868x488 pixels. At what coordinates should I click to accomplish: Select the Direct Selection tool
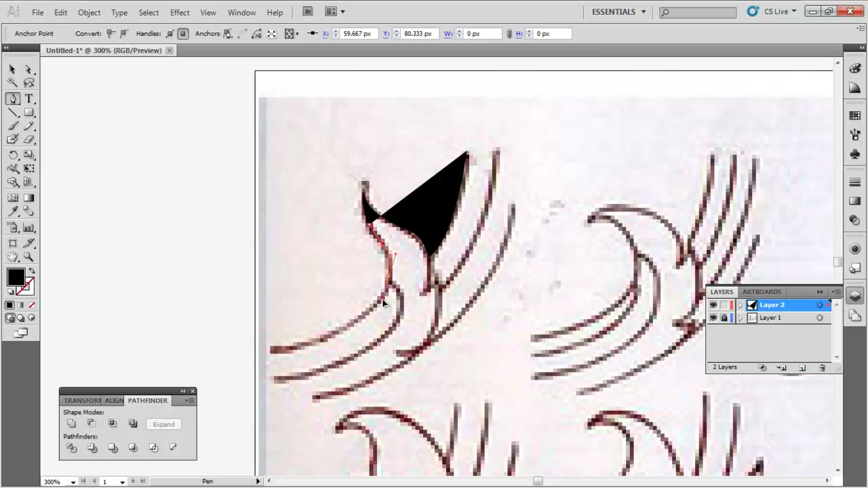click(x=28, y=69)
